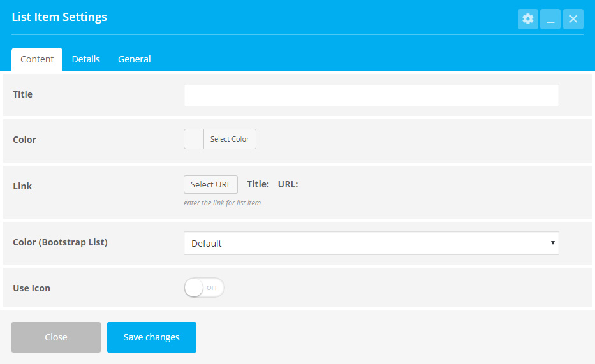Click the Select URL button
The height and width of the screenshot is (364, 595).
point(210,185)
